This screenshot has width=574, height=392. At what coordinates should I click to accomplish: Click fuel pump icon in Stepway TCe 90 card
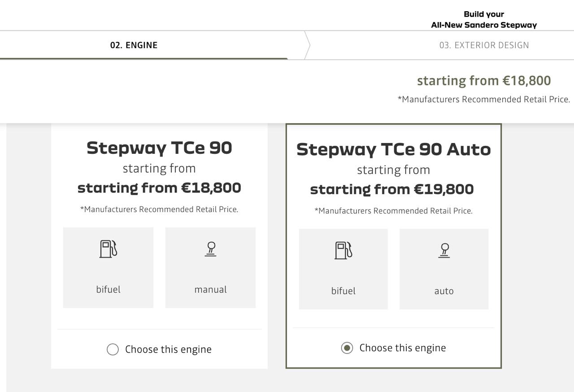(x=108, y=249)
